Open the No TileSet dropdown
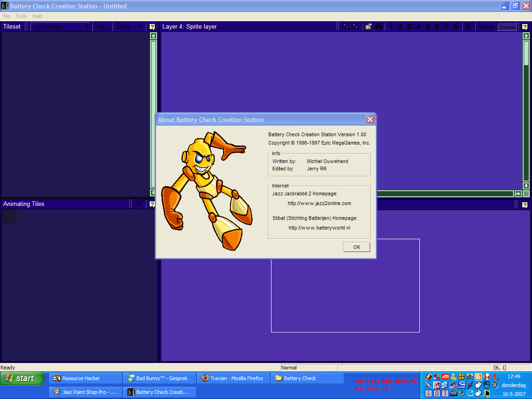 tap(61, 27)
